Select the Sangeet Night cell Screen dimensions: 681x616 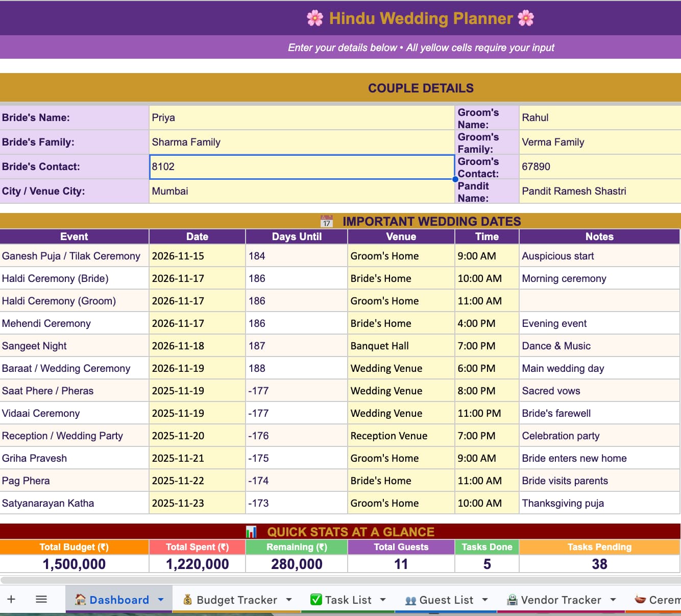[75, 346]
